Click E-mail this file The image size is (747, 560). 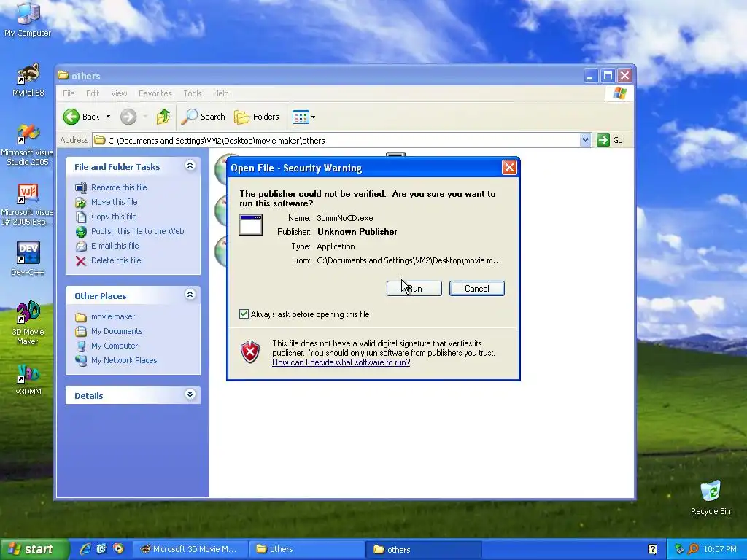pos(115,246)
